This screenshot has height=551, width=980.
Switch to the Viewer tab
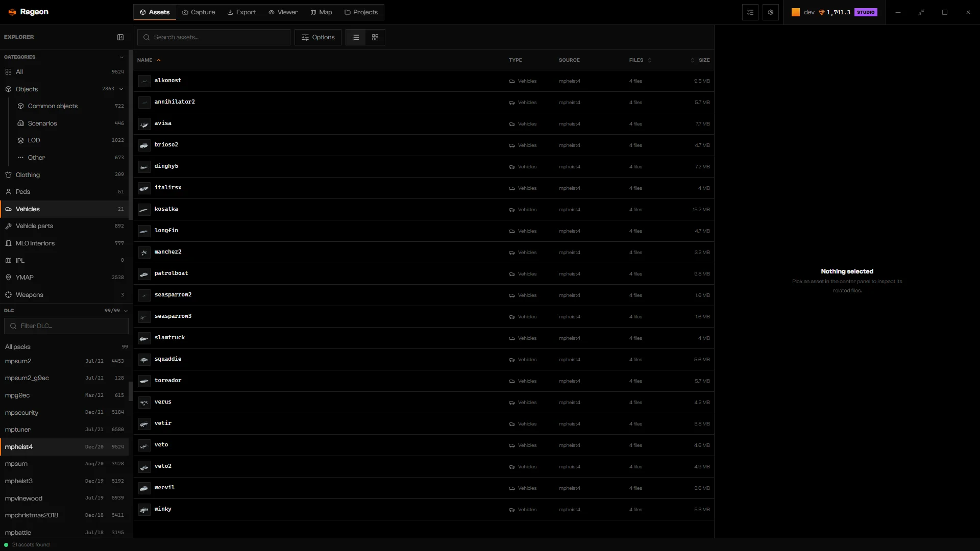click(x=283, y=12)
